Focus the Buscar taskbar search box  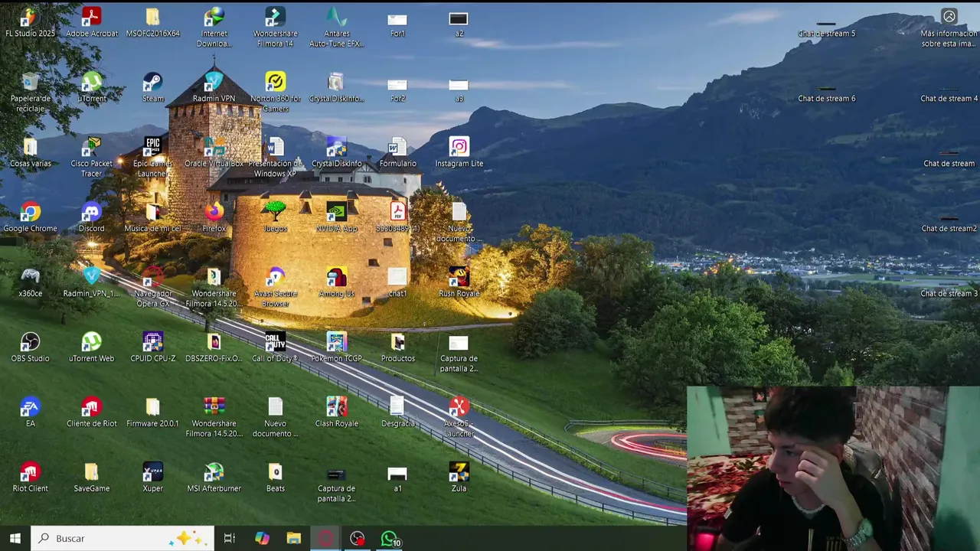tap(122, 538)
